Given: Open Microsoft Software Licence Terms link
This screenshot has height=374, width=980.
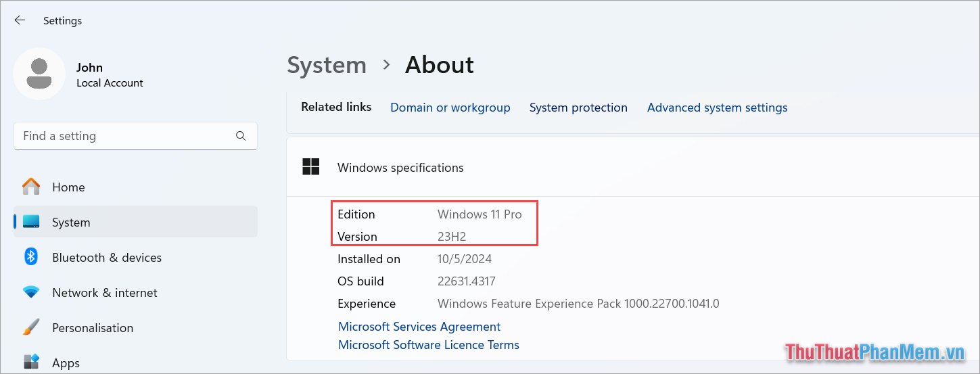Looking at the screenshot, I should 429,345.
